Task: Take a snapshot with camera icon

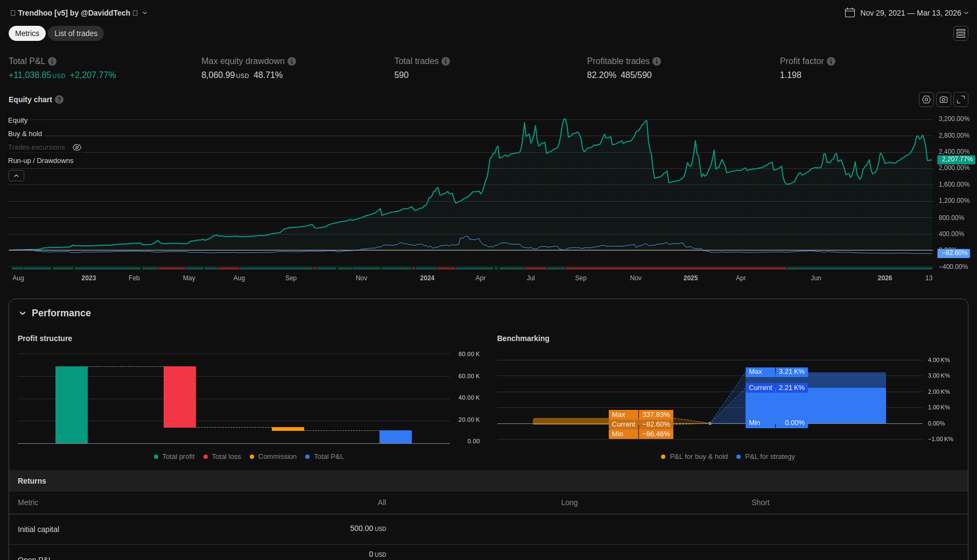Action: click(x=944, y=100)
